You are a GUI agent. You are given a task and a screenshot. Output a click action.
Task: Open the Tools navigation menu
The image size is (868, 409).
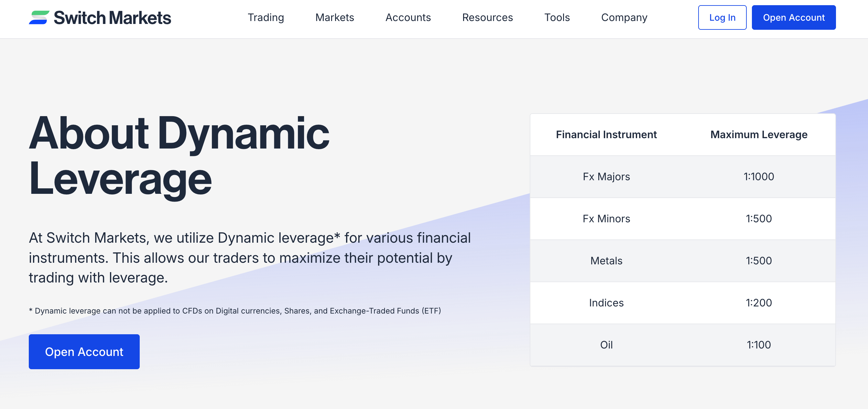click(557, 17)
